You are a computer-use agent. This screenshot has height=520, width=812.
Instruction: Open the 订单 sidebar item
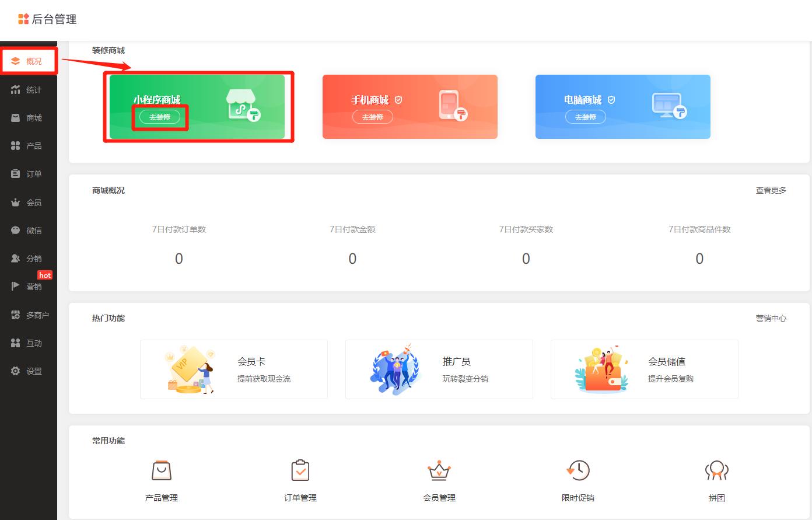[x=29, y=173]
